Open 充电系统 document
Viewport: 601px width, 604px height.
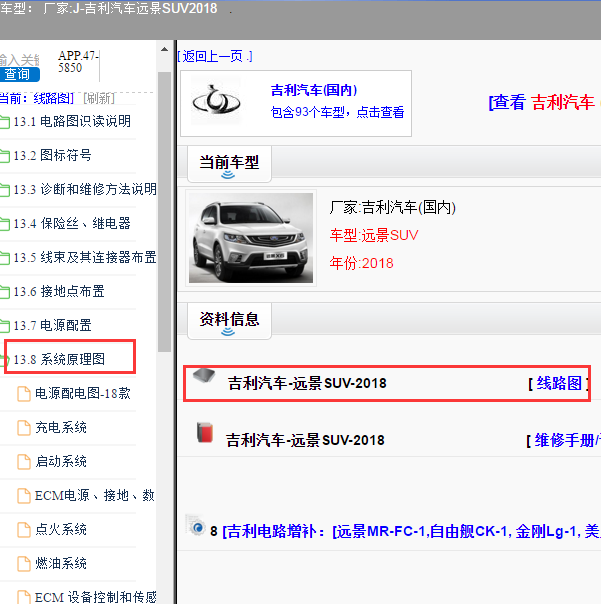tap(61, 428)
